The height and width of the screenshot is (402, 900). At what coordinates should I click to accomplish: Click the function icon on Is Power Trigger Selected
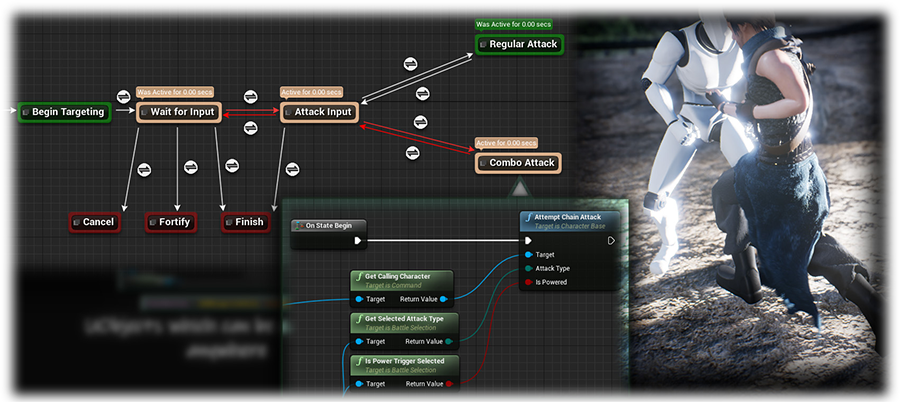[x=359, y=361]
